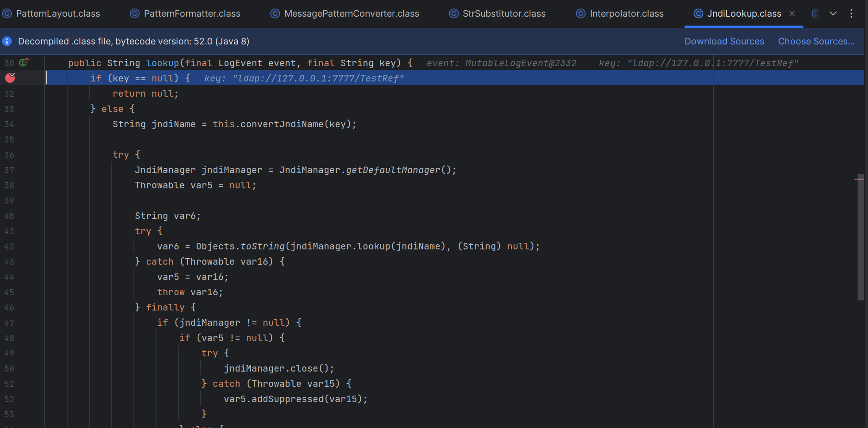Image resolution: width=868 pixels, height=428 pixels.
Task: Close the JndiLookup.class tab
Action: pyautogui.click(x=792, y=13)
